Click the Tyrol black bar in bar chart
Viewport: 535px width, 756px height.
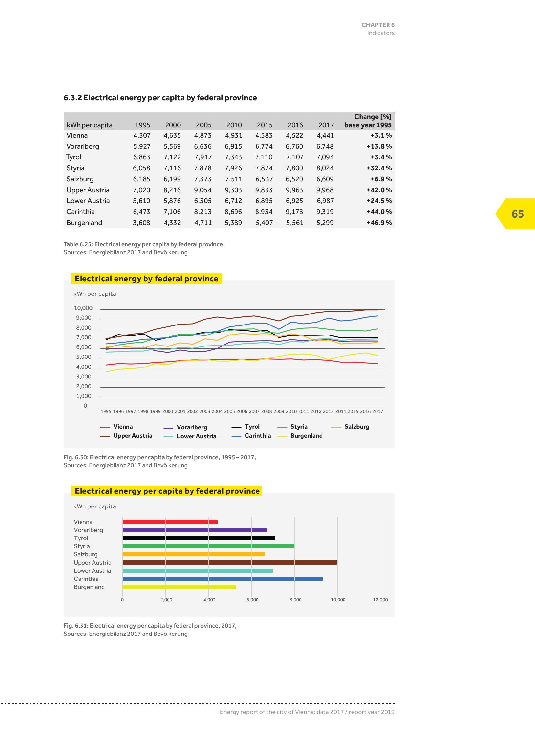(198, 538)
